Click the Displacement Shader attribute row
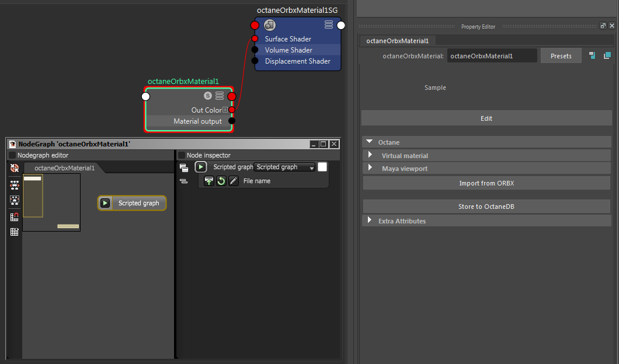 [x=298, y=61]
